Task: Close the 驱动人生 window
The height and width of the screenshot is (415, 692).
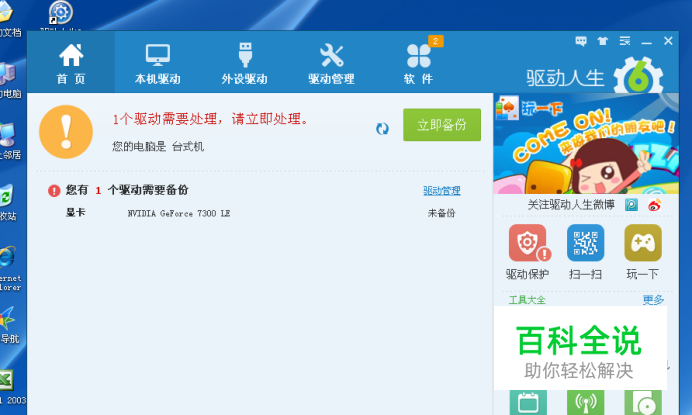Action: point(668,41)
